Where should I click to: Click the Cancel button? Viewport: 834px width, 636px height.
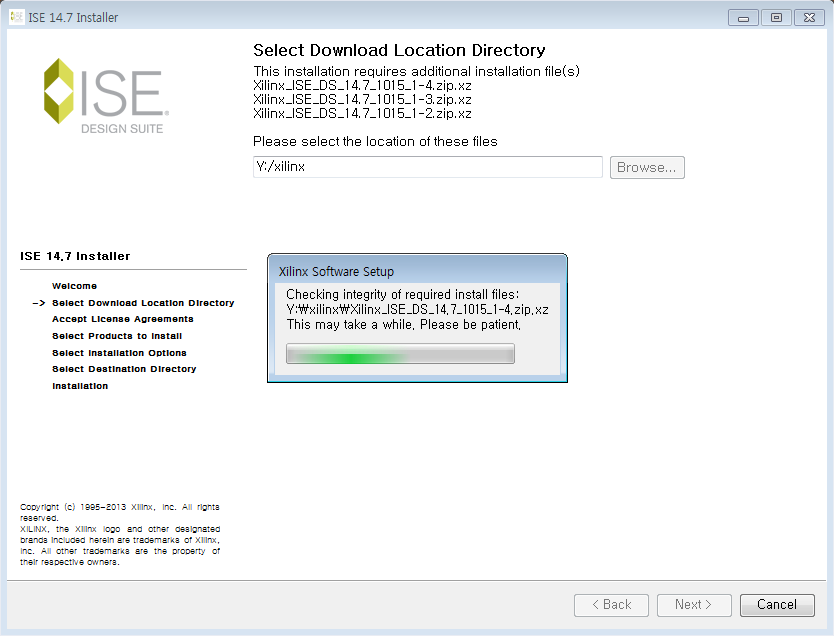click(777, 605)
